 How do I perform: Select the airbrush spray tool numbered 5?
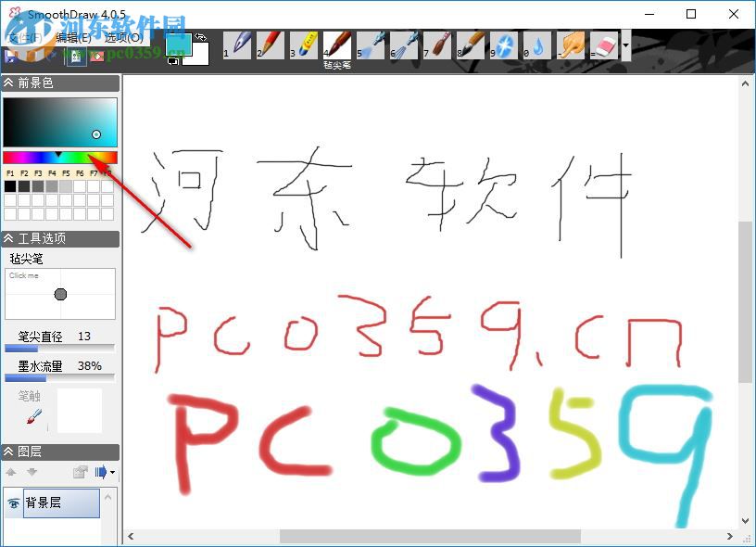click(371, 44)
